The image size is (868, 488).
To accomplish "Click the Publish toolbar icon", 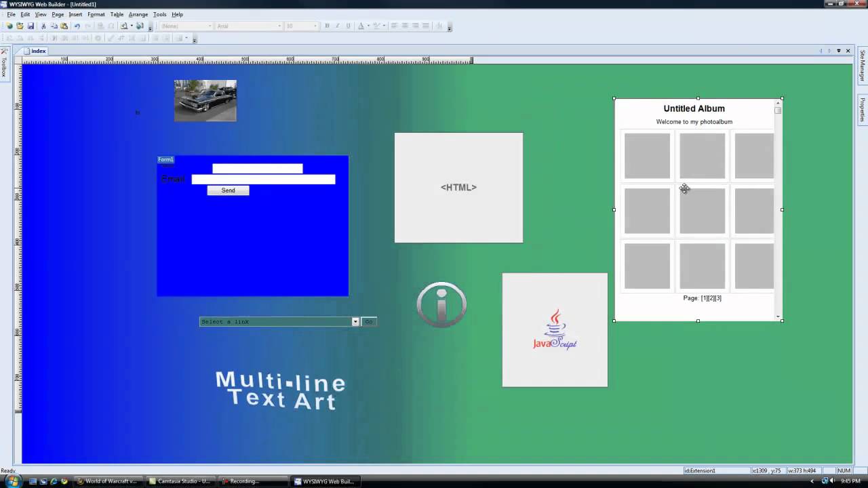I will click(140, 26).
